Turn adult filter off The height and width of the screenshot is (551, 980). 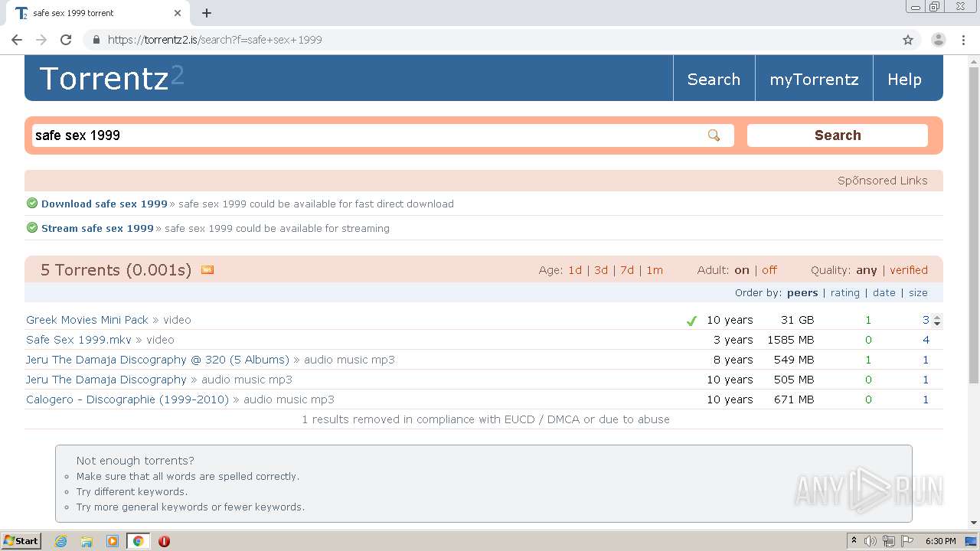click(x=769, y=270)
